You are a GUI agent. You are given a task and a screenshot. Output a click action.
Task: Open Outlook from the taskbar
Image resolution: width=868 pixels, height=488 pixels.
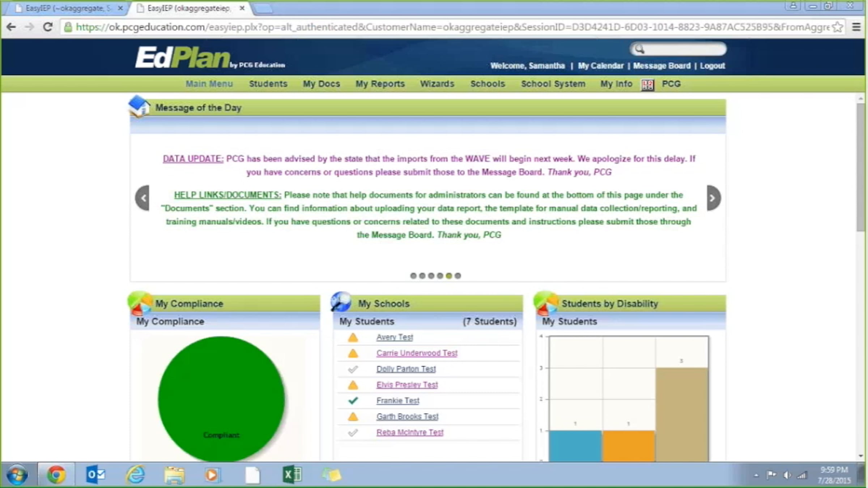coord(95,475)
